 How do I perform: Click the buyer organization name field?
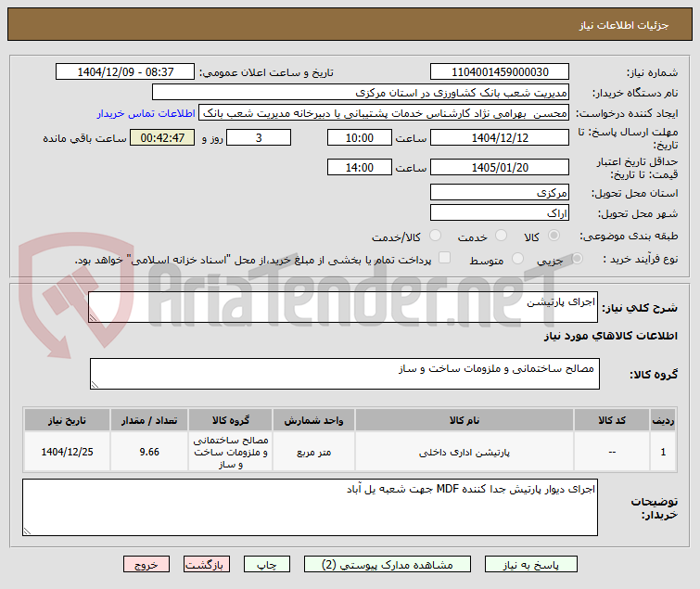point(361,93)
